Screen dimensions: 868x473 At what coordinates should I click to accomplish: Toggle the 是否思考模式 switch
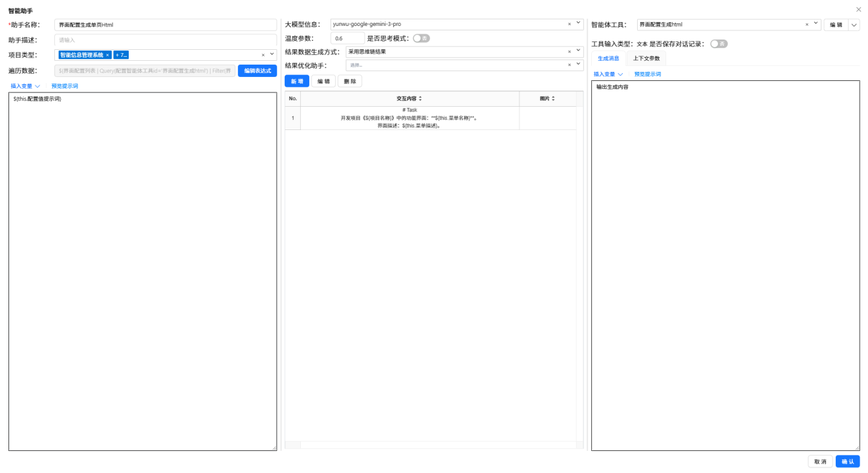pyautogui.click(x=422, y=38)
